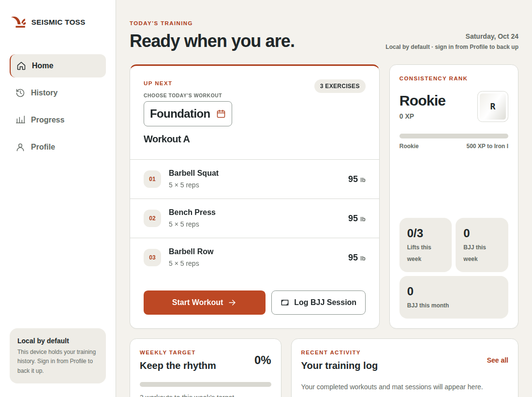Click the calendar icon beside Foundation
The width and height of the screenshot is (532, 397).
click(x=221, y=114)
